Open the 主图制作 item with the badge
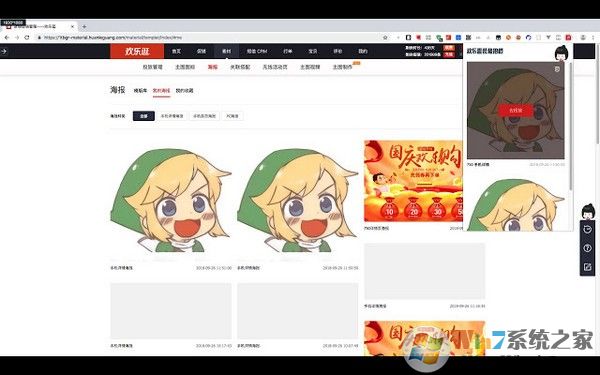Image resolution: width=600 pixels, height=375 pixels. pyautogui.click(x=342, y=67)
